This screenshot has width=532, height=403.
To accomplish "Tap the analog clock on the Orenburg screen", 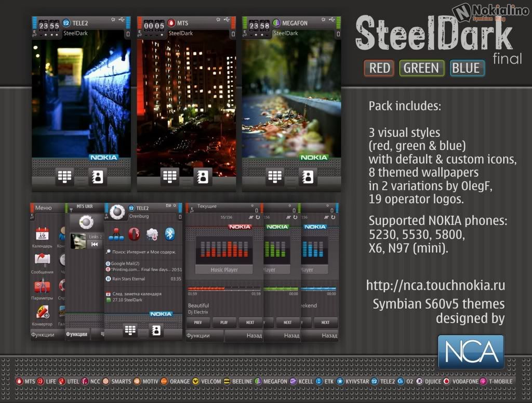I will click(x=117, y=212).
